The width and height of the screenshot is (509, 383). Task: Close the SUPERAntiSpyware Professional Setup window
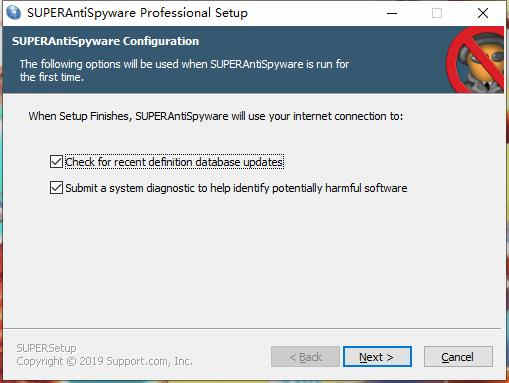coord(482,13)
